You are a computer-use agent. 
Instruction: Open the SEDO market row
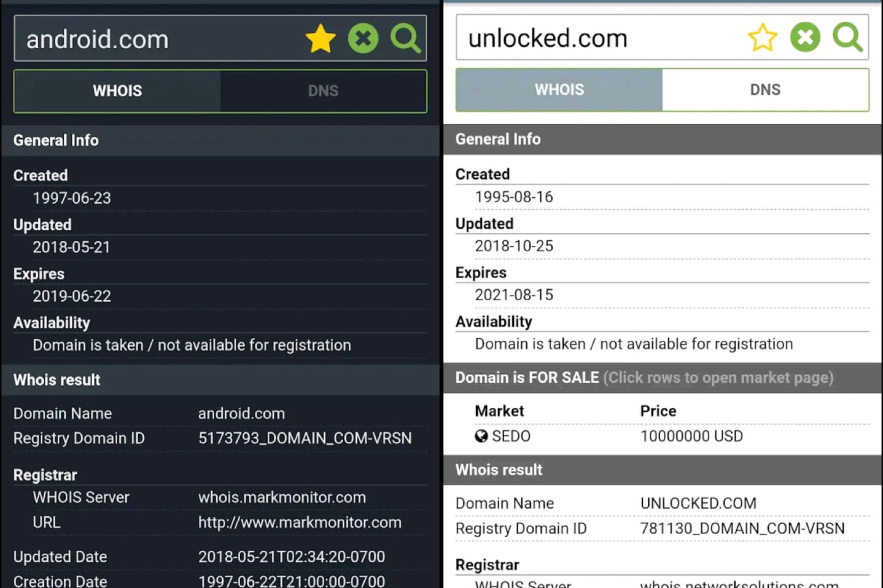click(511, 436)
